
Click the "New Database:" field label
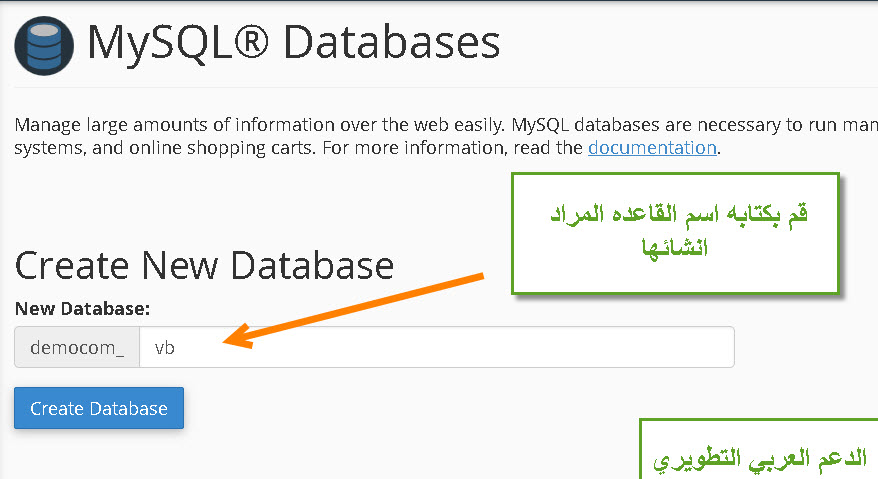(82, 309)
